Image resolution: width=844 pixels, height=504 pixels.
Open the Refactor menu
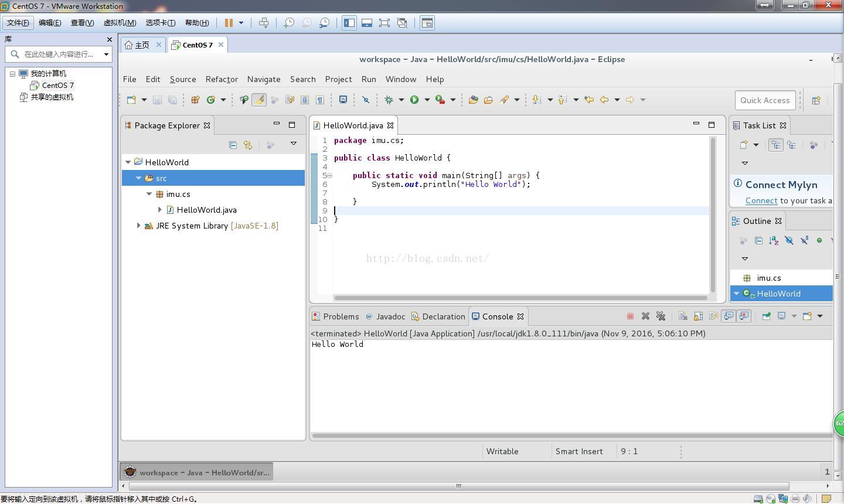(221, 79)
